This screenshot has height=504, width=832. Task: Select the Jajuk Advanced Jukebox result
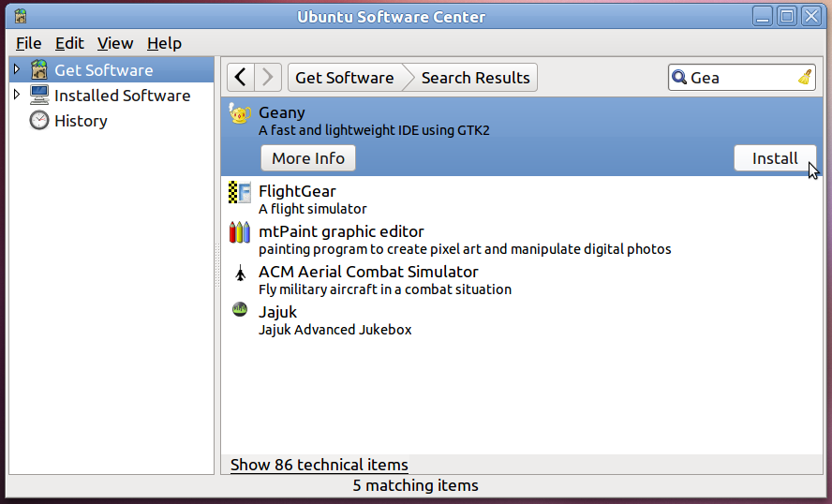334,320
